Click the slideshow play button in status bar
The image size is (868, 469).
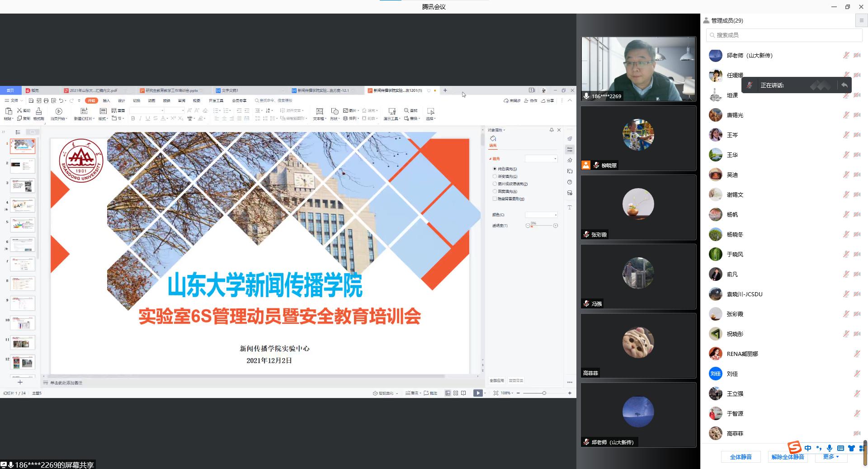point(477,393)
